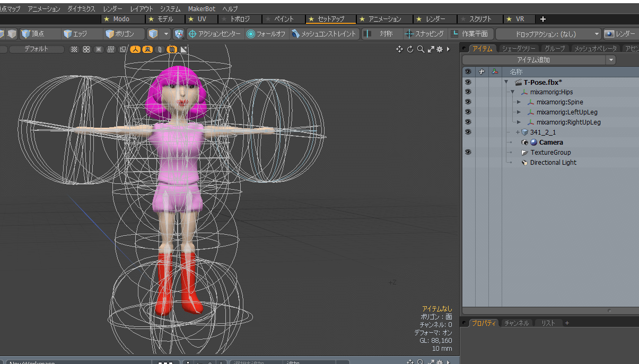Toggle visibility of T-Pose.fbx item

coord(468,82)
